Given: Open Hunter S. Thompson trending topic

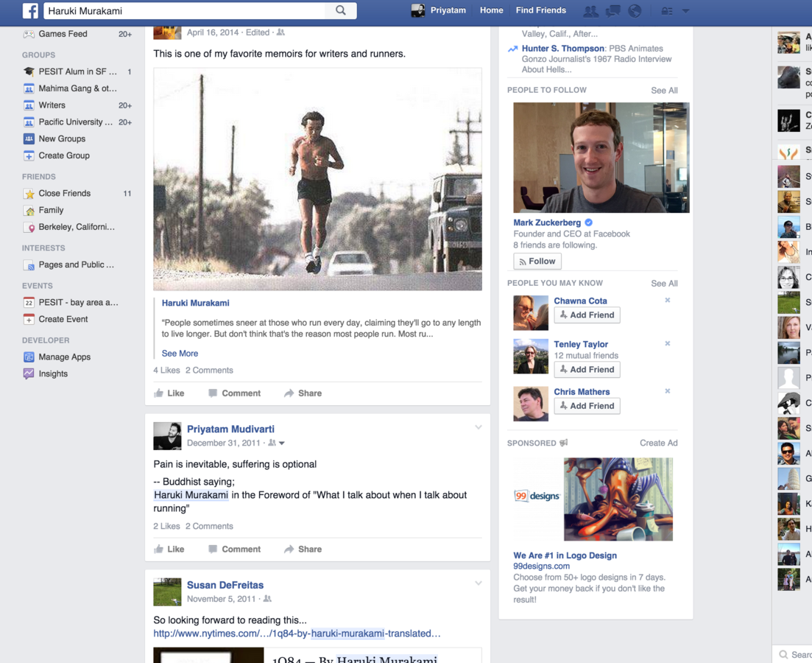Looking at the screenshot, I should (x=563, y=48).
